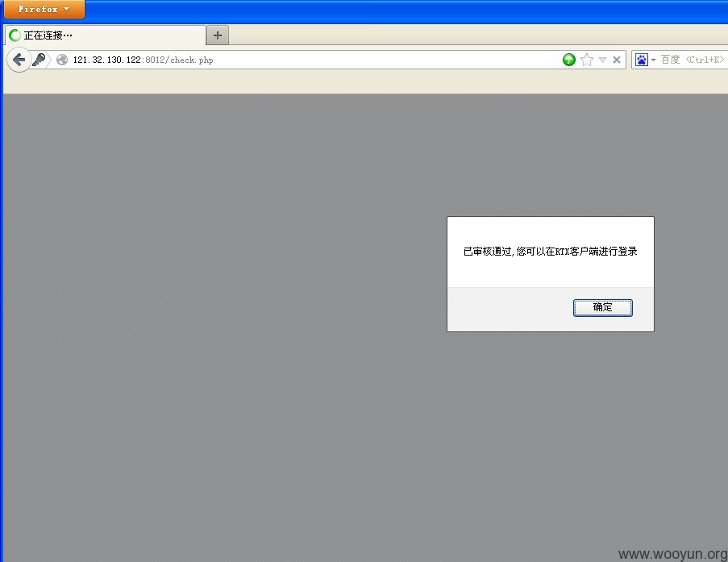Focus the 百度 search box
The height and width of the screenshot is (562, 728).
[x=692, y=60]
